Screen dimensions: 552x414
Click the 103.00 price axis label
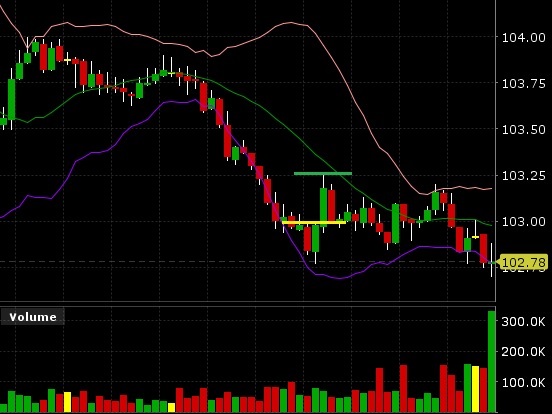[523, 221]
